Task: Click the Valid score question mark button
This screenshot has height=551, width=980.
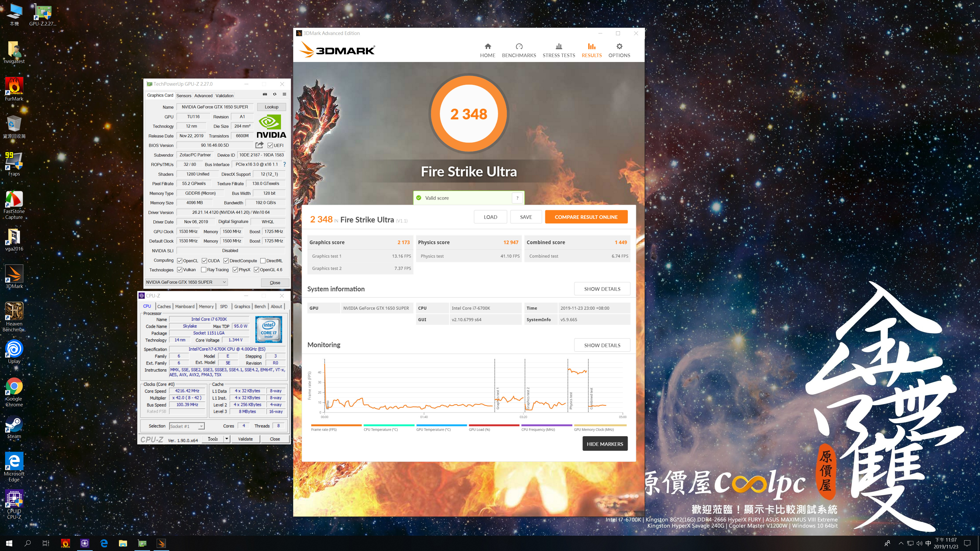Action: point(517,198)
